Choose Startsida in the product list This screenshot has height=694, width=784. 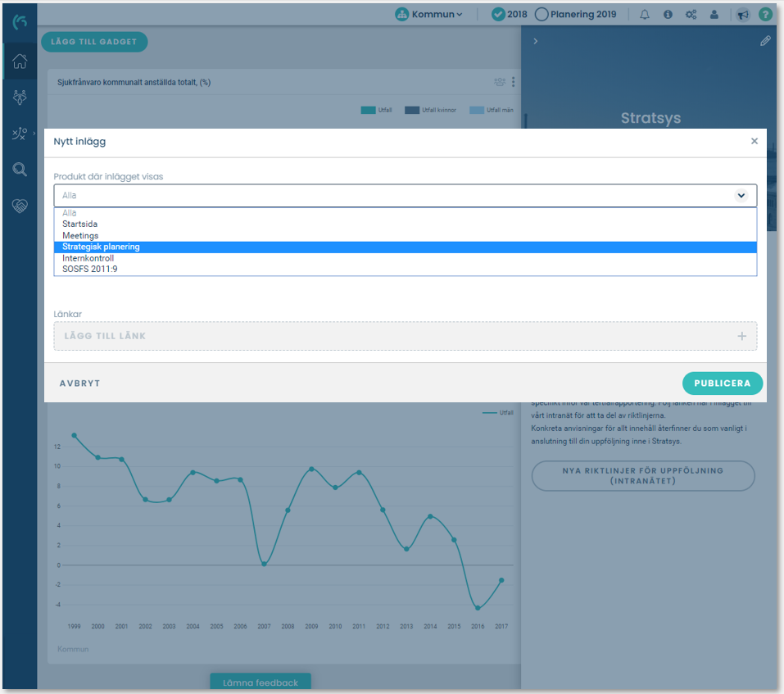(x=405, y=224)
